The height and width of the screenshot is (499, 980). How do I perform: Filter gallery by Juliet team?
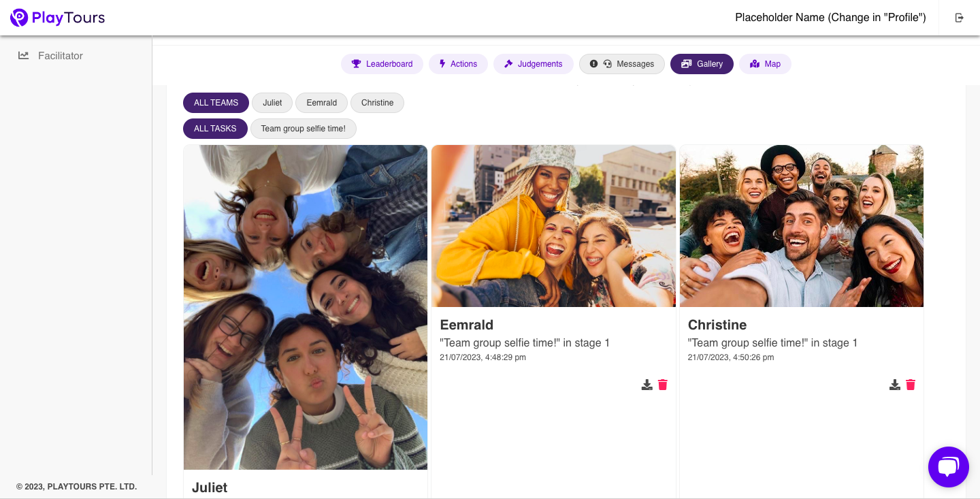[x=272, y=103]
